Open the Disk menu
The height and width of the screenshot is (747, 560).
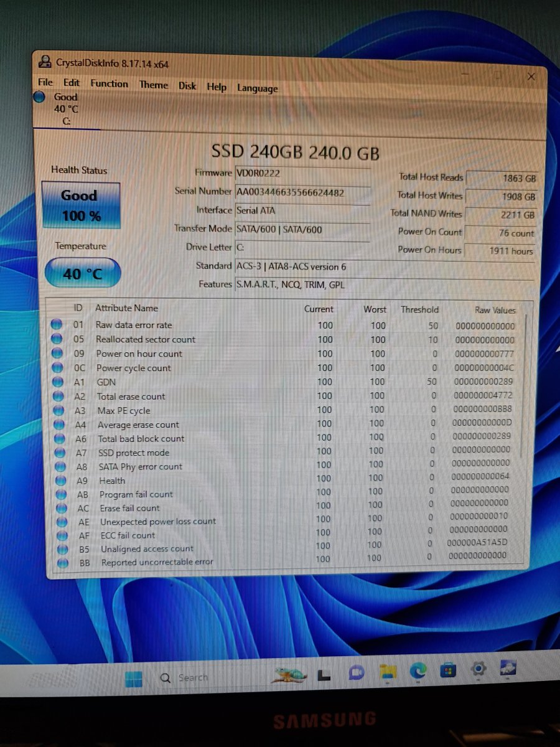coord(187,86)
